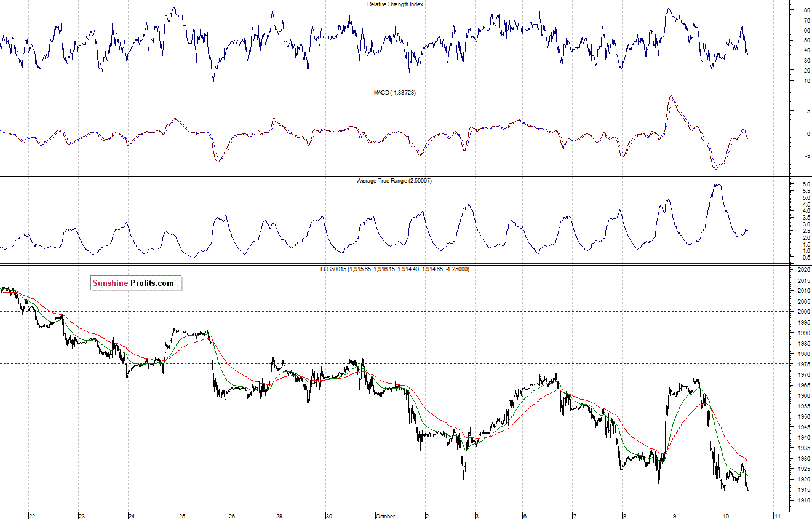Screen dimensions: 812x519
Task: Select RSI axis value 10
Action: (x=806, y=81)
